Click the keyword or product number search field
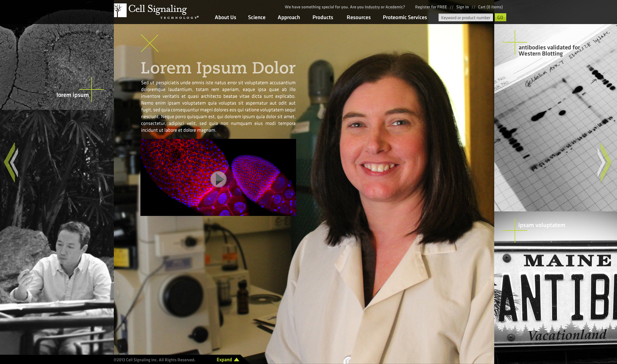Screen dimensions: 617x364 [x=465, y=18]
